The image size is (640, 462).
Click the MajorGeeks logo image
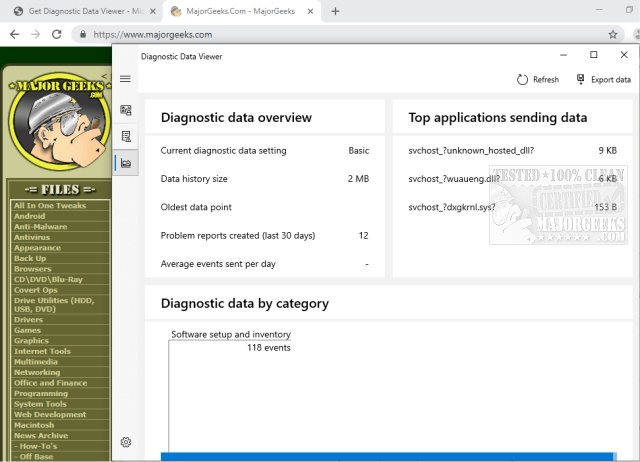(55, 118)
